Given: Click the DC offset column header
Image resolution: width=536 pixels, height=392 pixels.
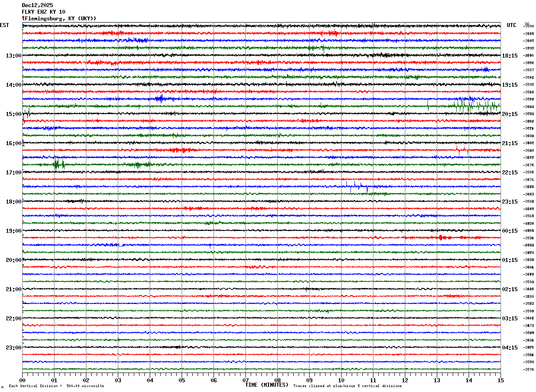Looking at the screenshot, I should (x=527, y=24).
